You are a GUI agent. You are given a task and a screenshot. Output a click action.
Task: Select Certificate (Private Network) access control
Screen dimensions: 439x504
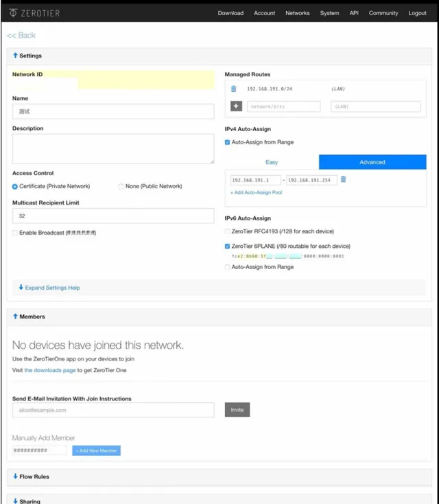[x=15, y=187]
